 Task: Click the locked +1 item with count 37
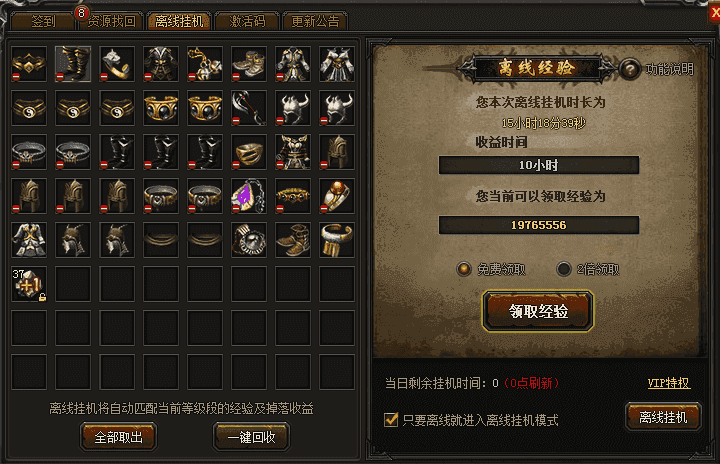[29, 284]
